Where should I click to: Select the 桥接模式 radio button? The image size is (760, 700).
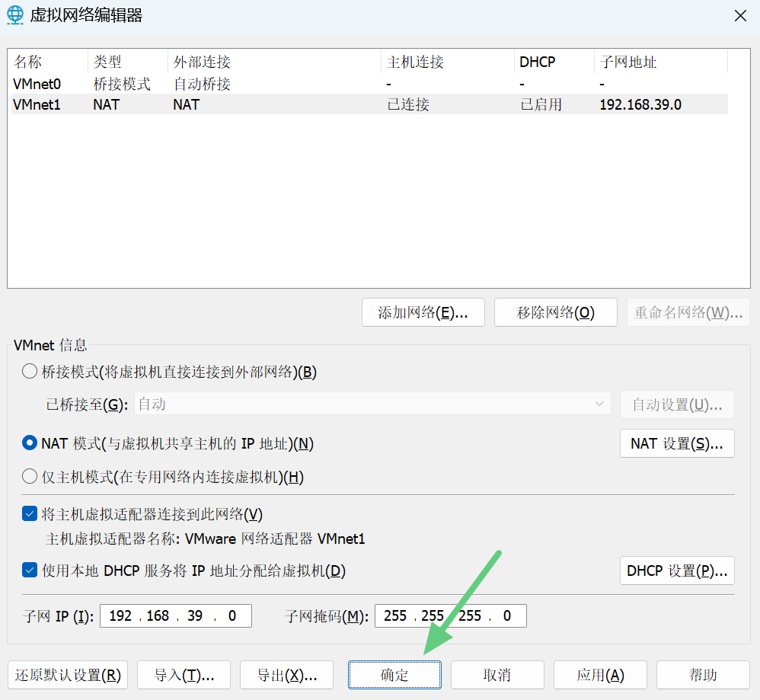click(x=30, y=372)
